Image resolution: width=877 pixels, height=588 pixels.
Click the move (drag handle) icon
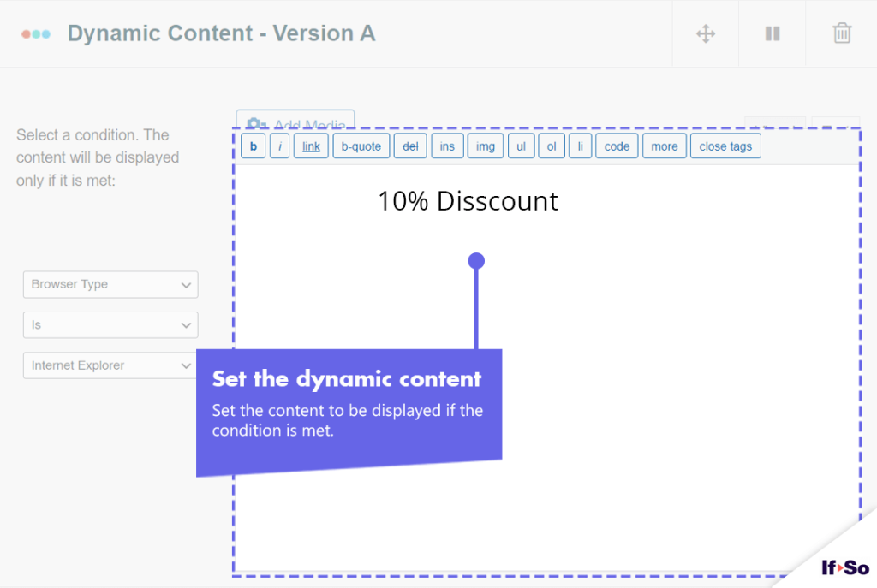pos(706,33)
